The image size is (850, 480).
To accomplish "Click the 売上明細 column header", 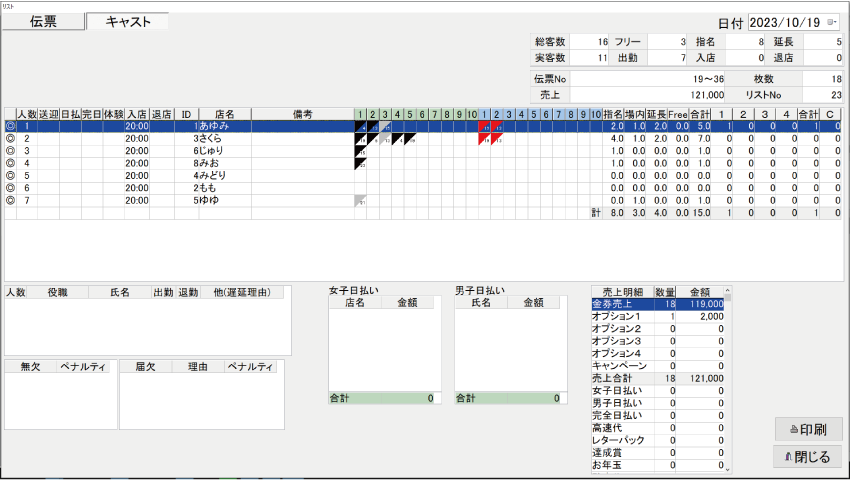I will point(623,292).
